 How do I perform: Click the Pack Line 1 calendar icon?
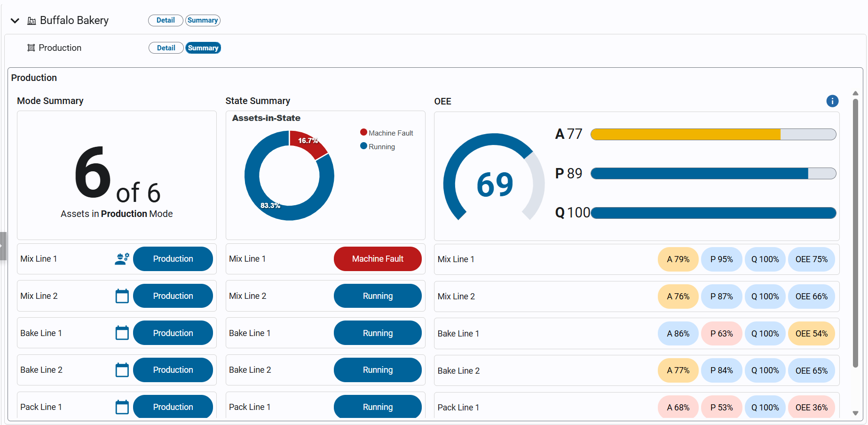(x=122, y=407)
